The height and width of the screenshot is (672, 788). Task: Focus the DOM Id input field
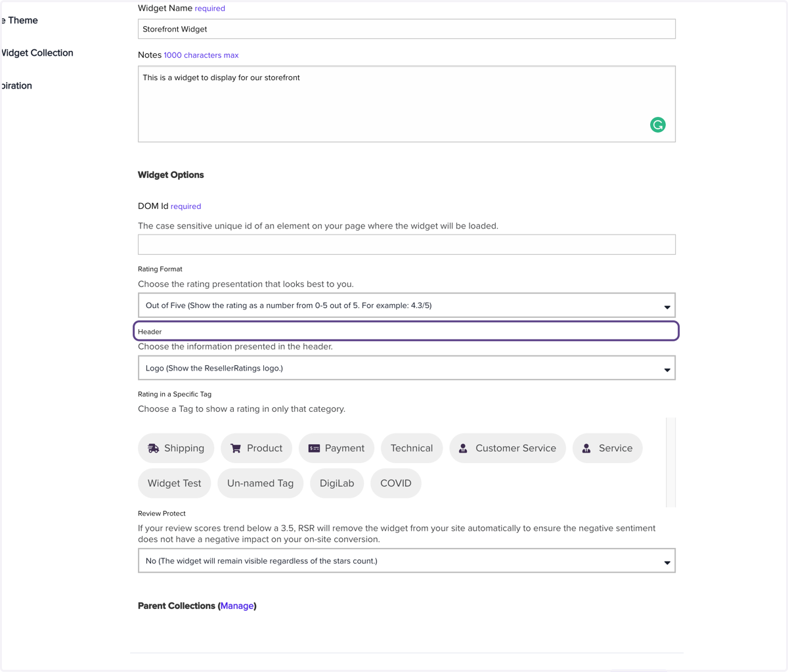point(406,244)
